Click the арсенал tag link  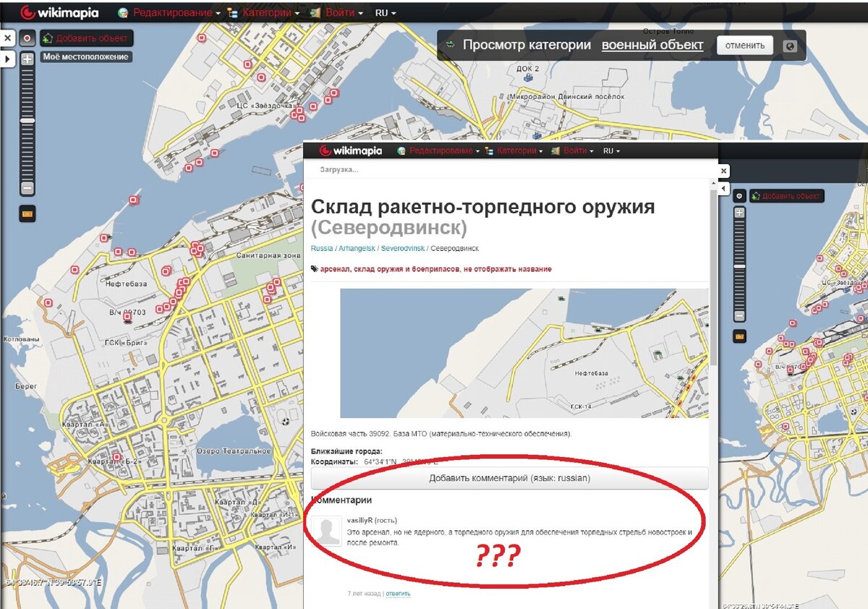(336, 269)
